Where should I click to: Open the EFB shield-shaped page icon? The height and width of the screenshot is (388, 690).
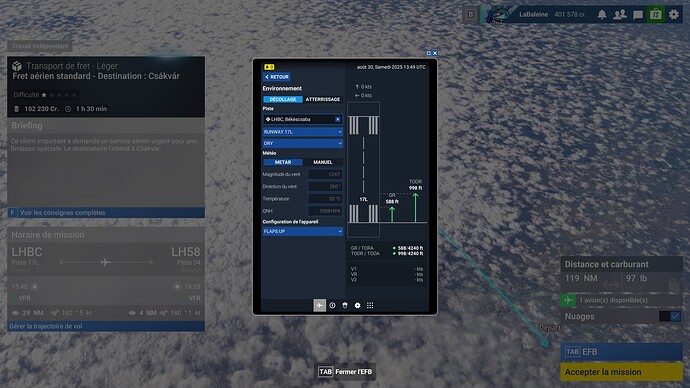345,305
